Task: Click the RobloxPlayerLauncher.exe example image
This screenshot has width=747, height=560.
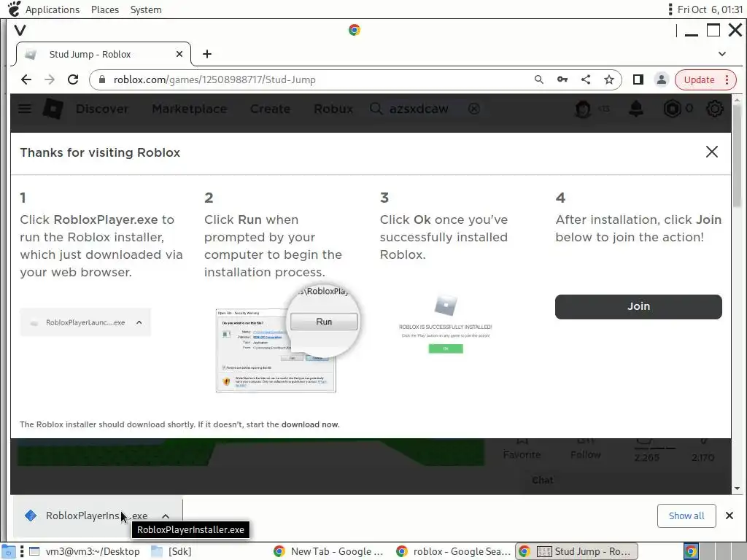Action: (85, 322)
